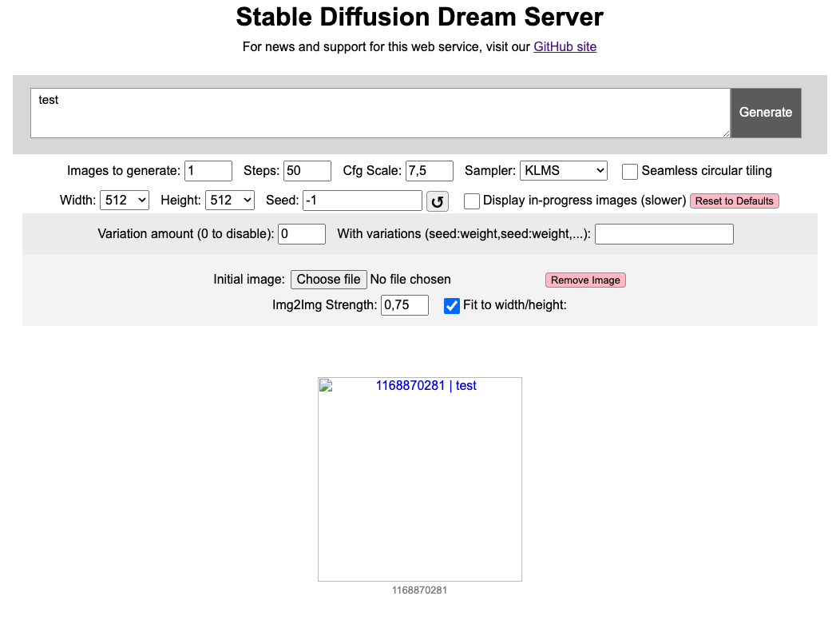Click the Images to generate field
This screenshot has height=624, width=840.
[208, 171]
